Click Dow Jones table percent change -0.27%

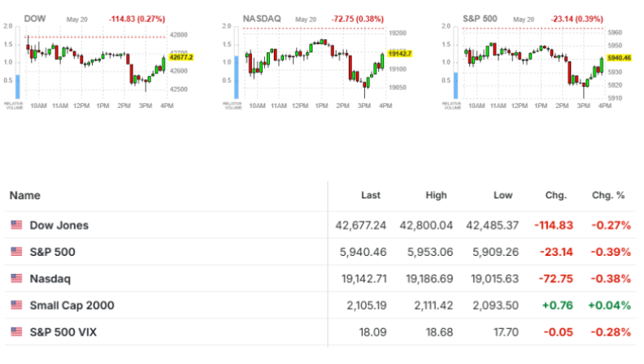611,225
